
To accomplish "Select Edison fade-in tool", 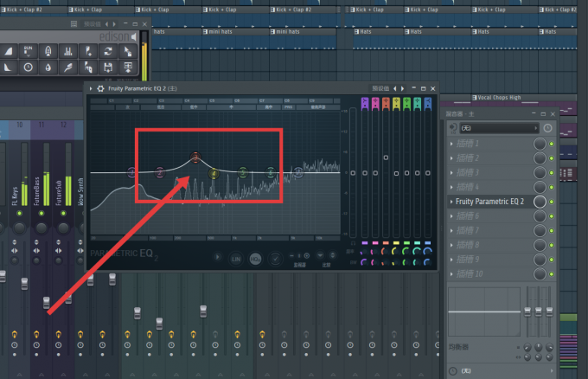I will 9,51.
